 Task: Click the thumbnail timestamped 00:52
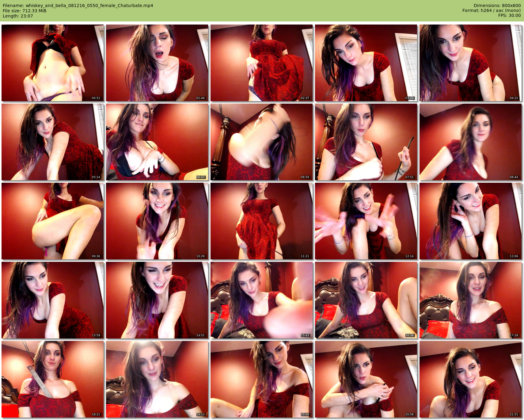52,63
